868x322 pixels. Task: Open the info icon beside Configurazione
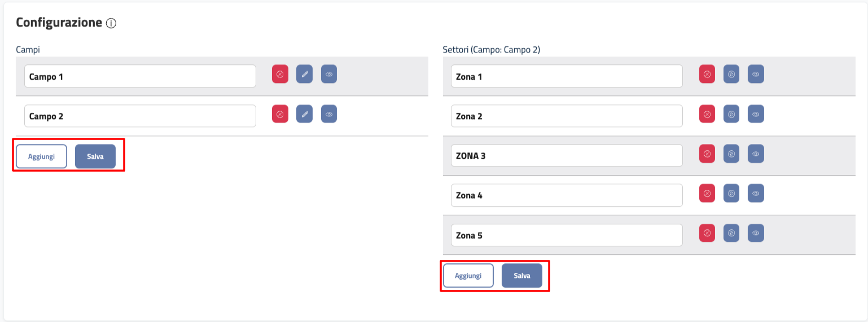pos(111,23)
